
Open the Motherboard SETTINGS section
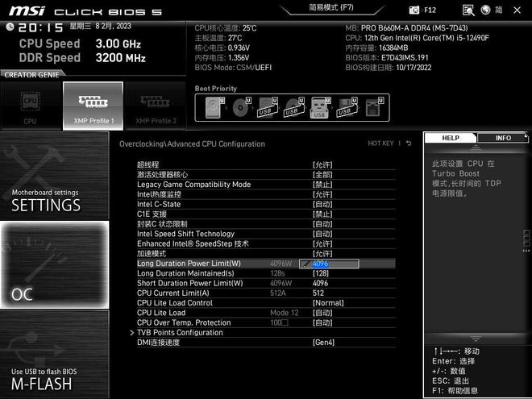(x=54, y=176)
